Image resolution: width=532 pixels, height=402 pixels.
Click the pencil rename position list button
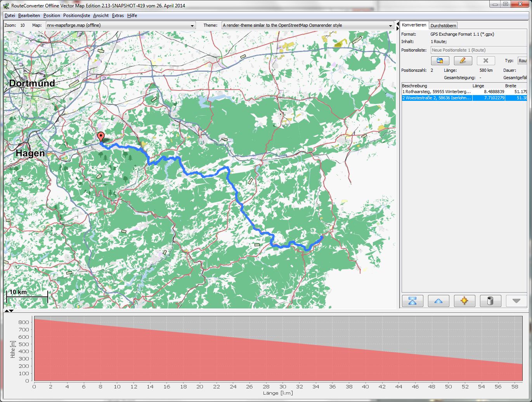463,61
